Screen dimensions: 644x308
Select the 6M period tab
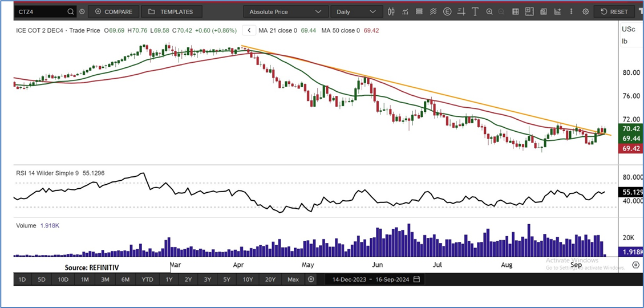125,279
